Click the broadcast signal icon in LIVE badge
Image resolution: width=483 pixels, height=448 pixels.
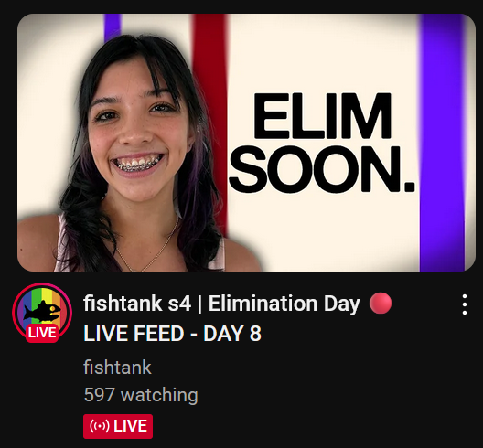(99, 426)
